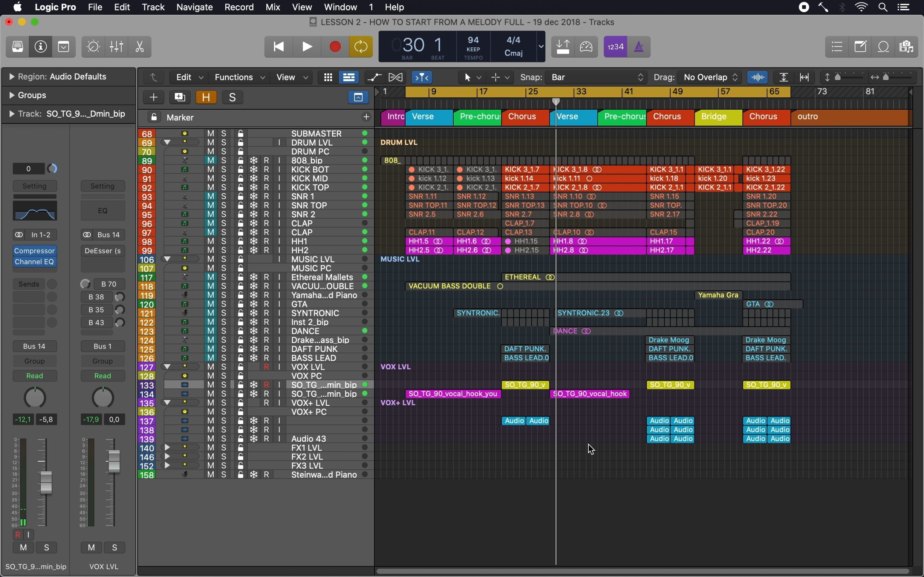Collapse the DRUM LVL track stack
Viewport: 924px width, 577px height.
click(x=167, y=142)
